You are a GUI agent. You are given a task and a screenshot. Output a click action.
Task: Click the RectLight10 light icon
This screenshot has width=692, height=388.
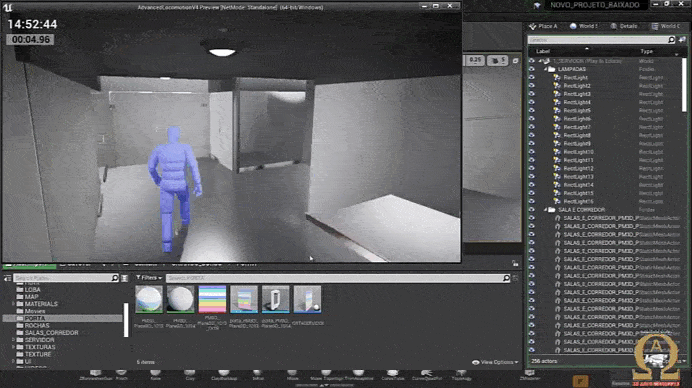[557, 152]
